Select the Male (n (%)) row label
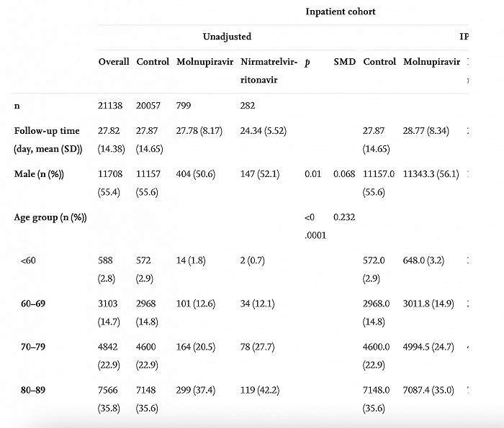 39,174
